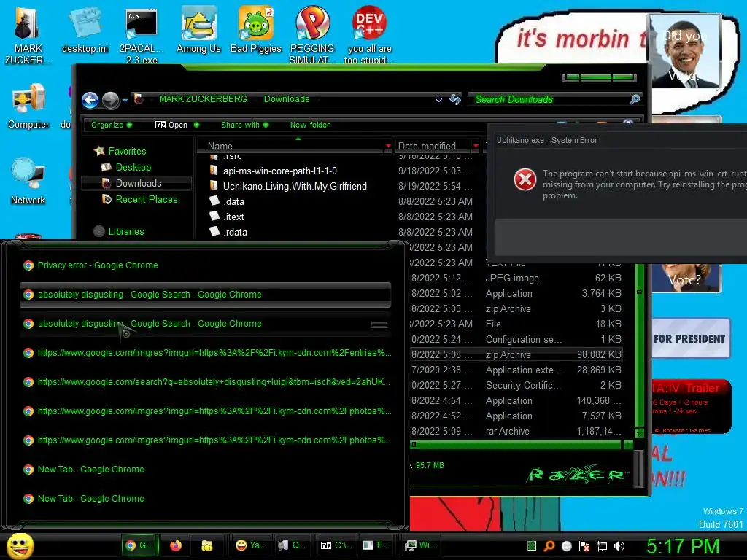The width and height of the screenshot is (747, 560).
Task: Open the Network desktop icon
Action: (x=28, y=181)
